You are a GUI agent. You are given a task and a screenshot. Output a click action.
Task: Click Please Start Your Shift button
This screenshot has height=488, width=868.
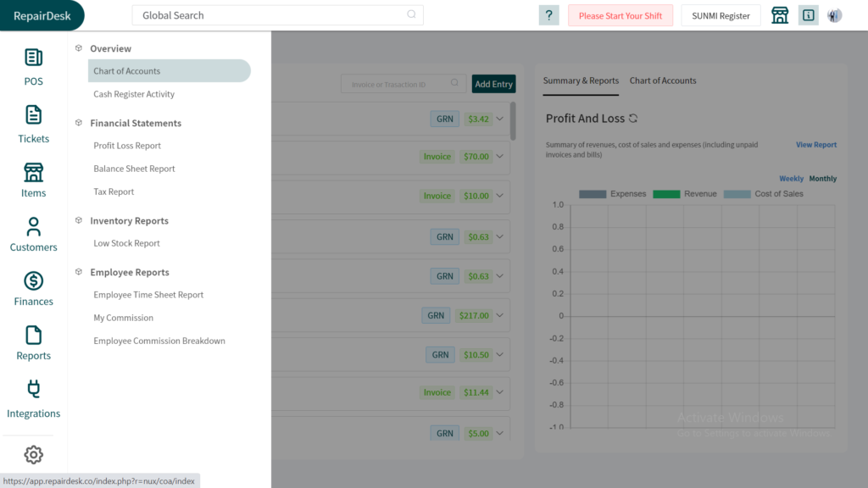click(620, 15)
